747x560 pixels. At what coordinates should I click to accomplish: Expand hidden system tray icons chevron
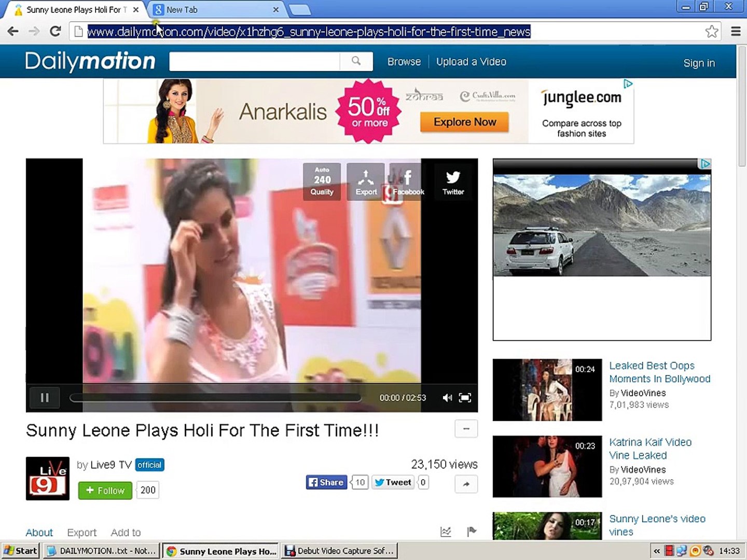(x=657, y=551)
